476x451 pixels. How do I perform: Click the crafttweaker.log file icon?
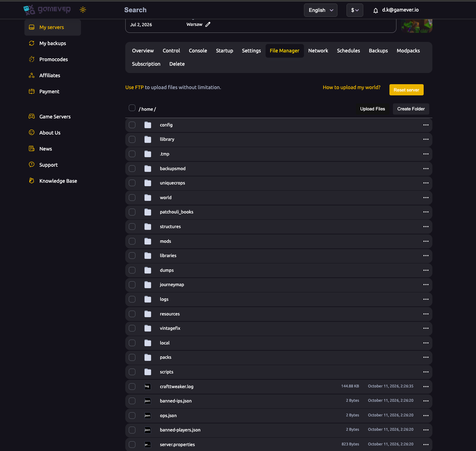[148, 386]
